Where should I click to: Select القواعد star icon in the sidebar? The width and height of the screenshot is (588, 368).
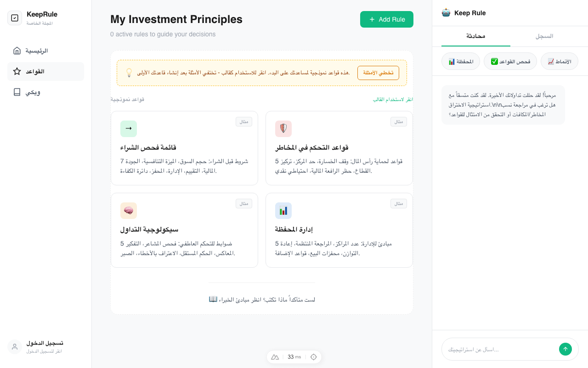(17, 71)
